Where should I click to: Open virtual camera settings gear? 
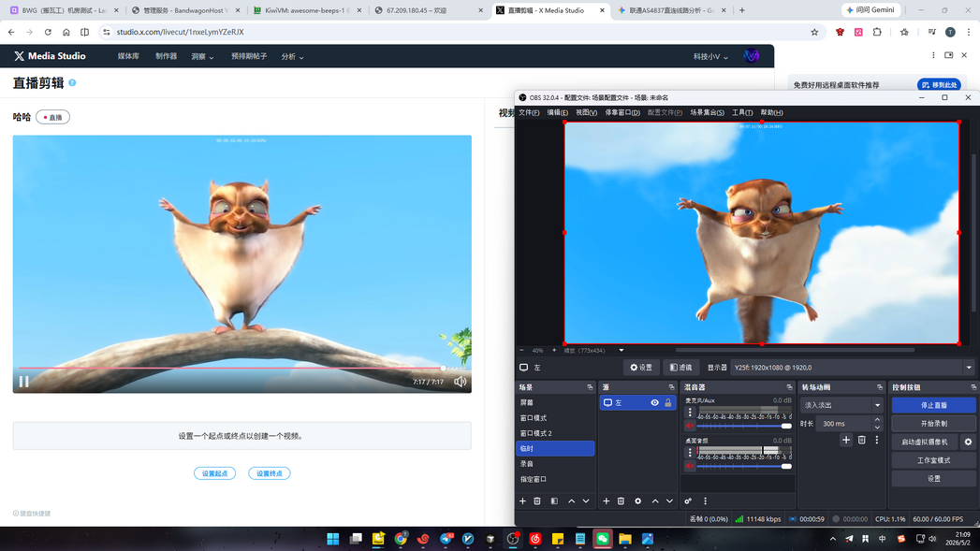[968, 442]
